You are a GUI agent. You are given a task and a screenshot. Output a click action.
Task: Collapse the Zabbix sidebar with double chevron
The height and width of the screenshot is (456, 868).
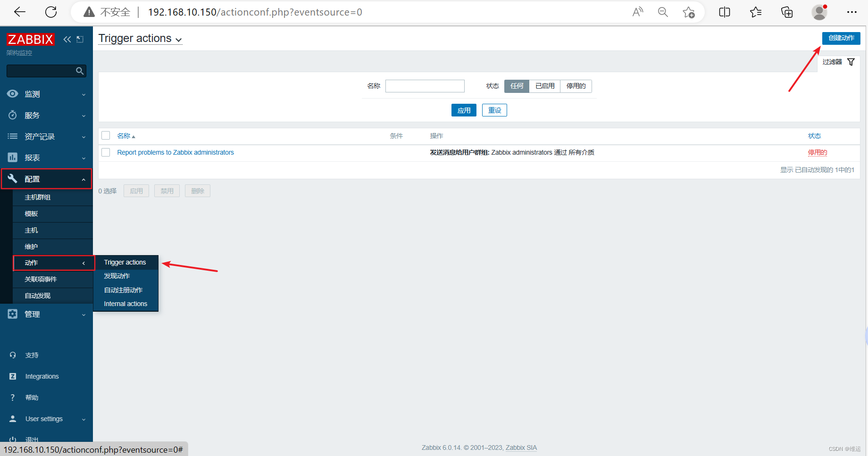tap(67, 39)
